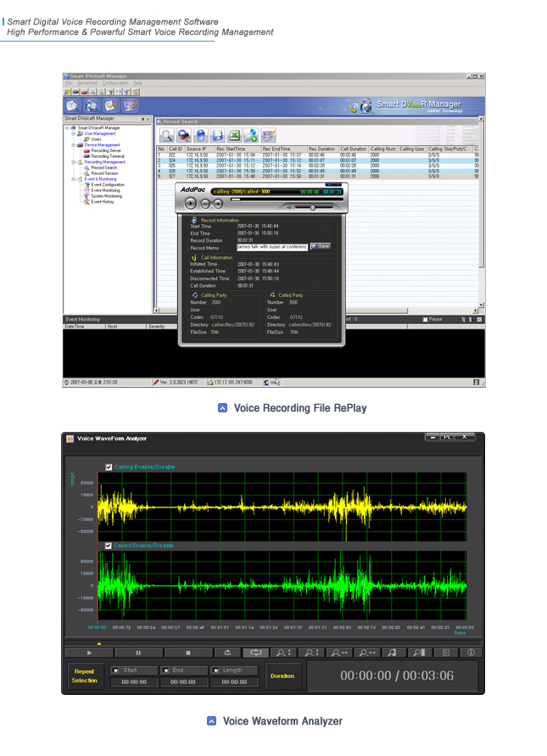Open Record Session in the tree
The width and height of the screenshot is (547, 756).
(104, 173)
